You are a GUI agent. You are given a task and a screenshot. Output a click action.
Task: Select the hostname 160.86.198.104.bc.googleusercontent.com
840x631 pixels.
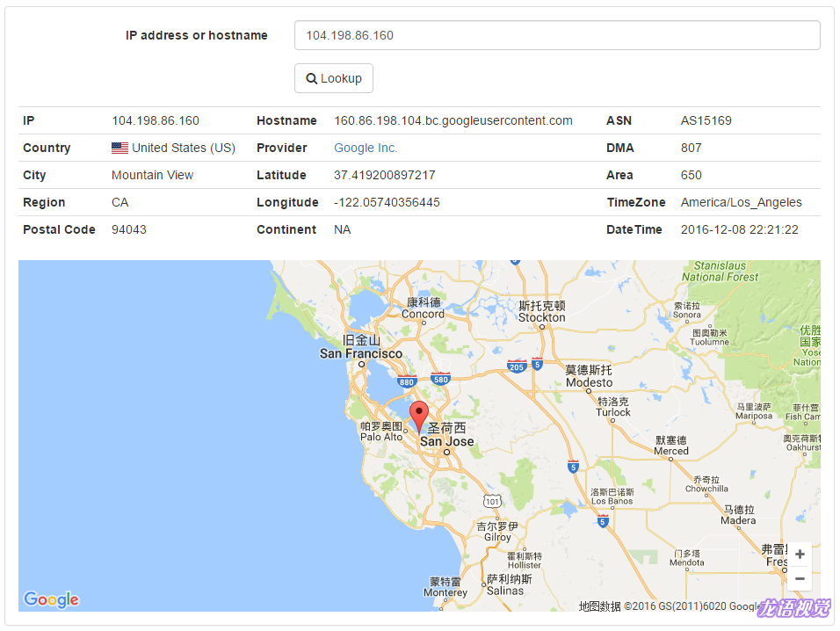pos(453,120)
